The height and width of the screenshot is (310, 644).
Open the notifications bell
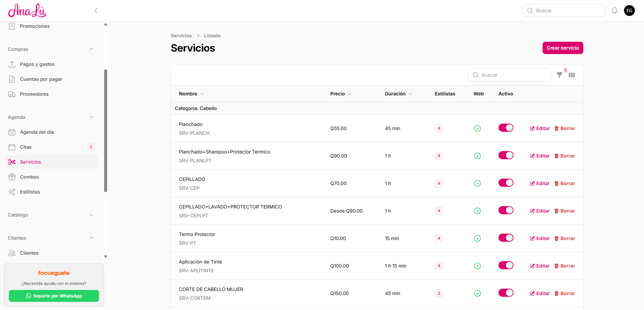point(614,11)
